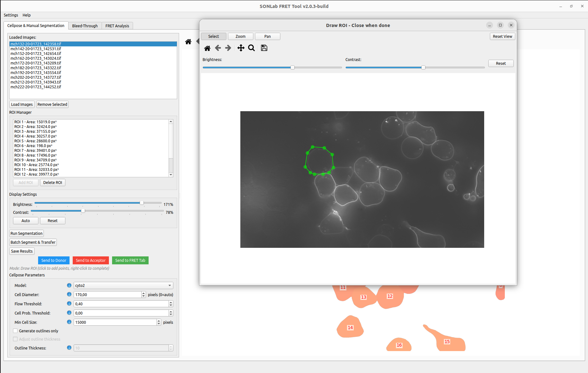Click Reset button beside Contrast in Draw ROI
This screenshot has height=373, width=588.
(501, 64)
